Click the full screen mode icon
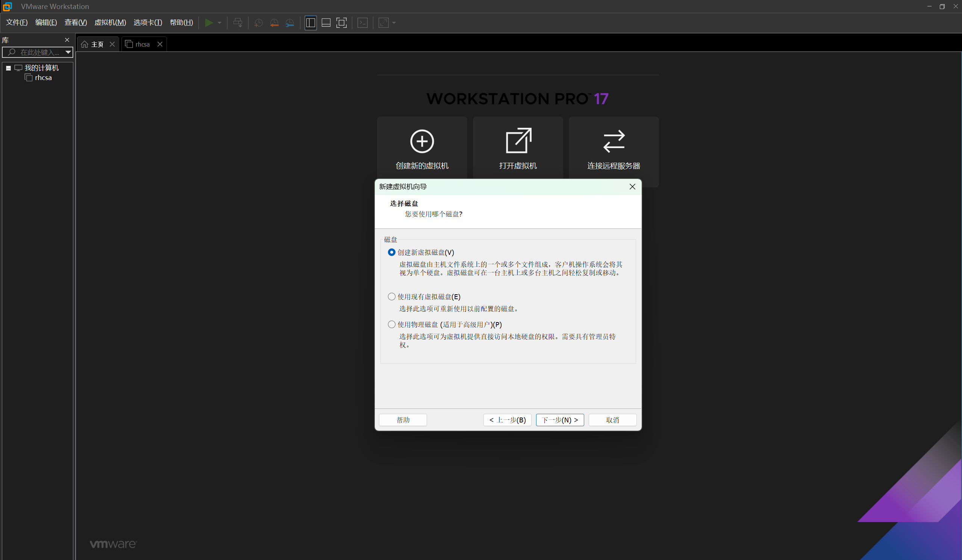 [341, 23]
